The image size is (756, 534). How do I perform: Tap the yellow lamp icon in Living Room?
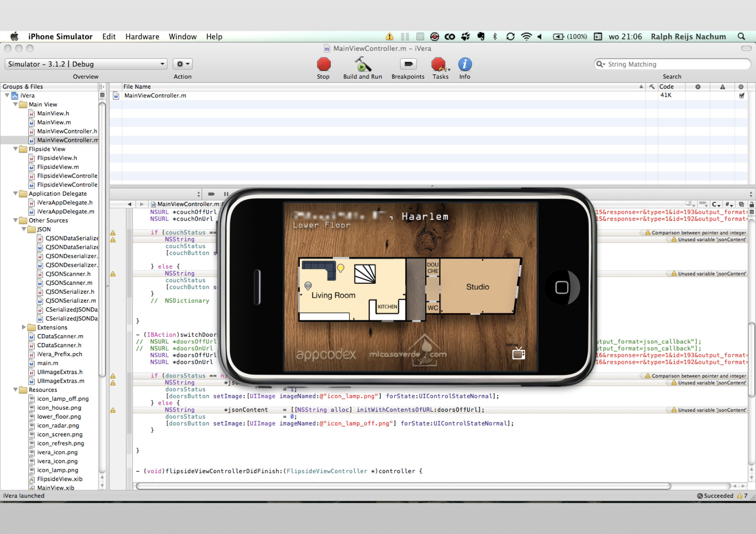341,268
